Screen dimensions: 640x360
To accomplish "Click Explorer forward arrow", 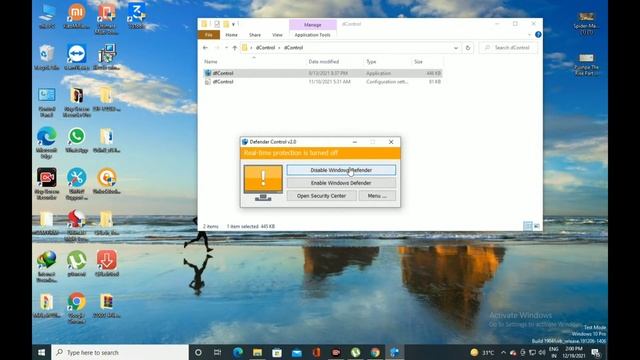I will pyautogui.click(x=217, y=48).
